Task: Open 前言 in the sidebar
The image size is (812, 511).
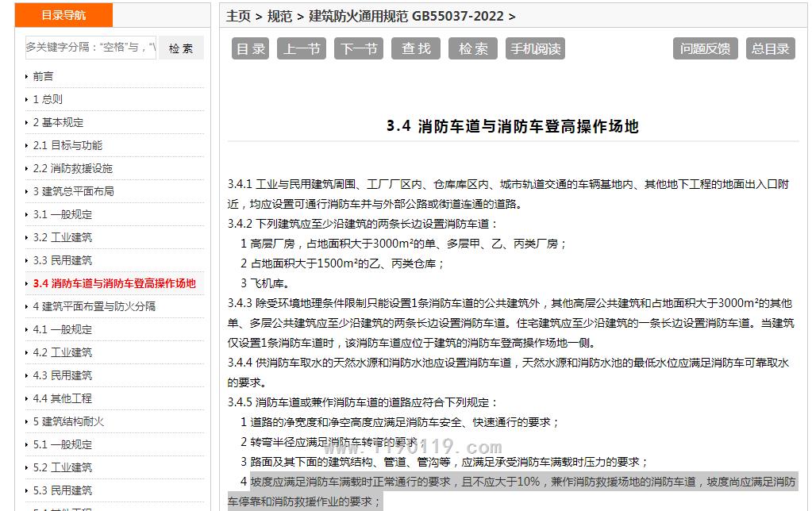Action: [x=43, y=77]
